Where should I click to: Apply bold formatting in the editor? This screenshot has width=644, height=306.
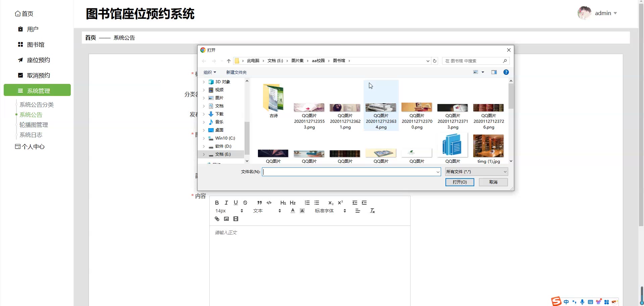point(217,203)
